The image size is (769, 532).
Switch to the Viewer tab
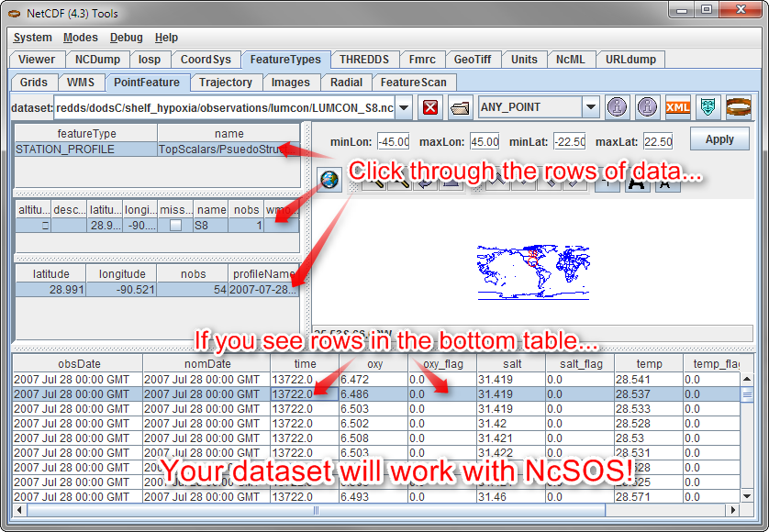(37, 60)
